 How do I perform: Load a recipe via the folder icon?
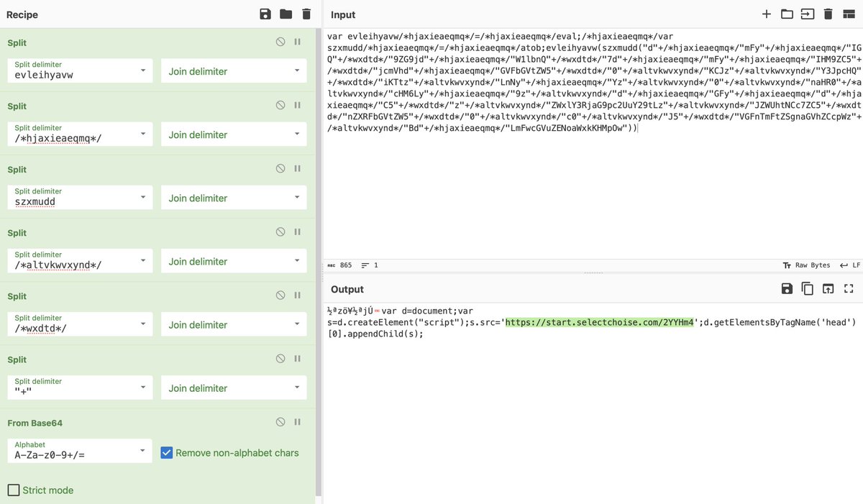click(286, 14)
